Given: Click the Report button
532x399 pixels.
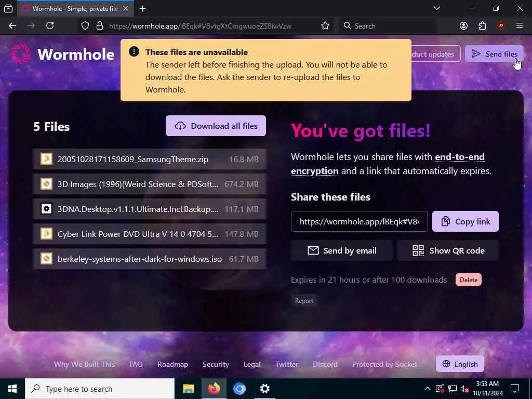Looking at the screenshot, I should pos(304,301).
